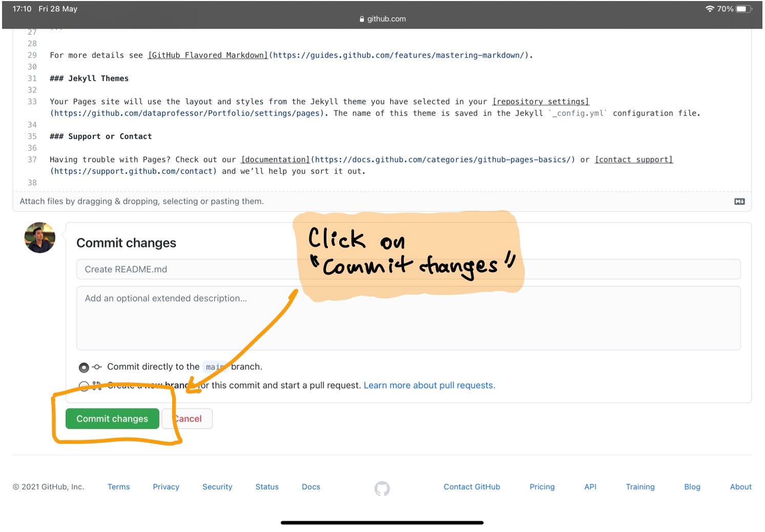Screen dimensions: 765x532
Task: Click the GitHub logo in the footer
Action: tap(382, 488)
